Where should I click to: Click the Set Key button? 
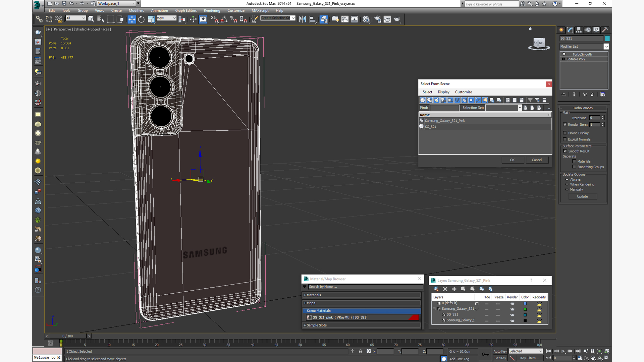coord(500,358)
